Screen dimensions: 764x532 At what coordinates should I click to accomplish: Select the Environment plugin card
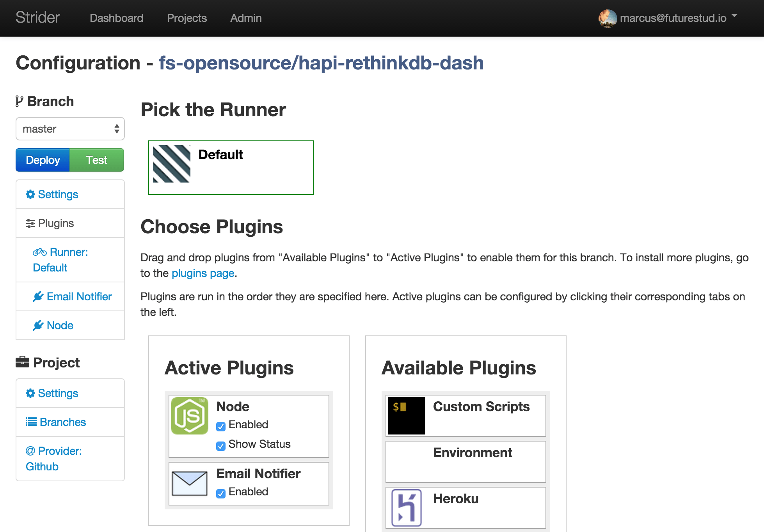(466, 462)
